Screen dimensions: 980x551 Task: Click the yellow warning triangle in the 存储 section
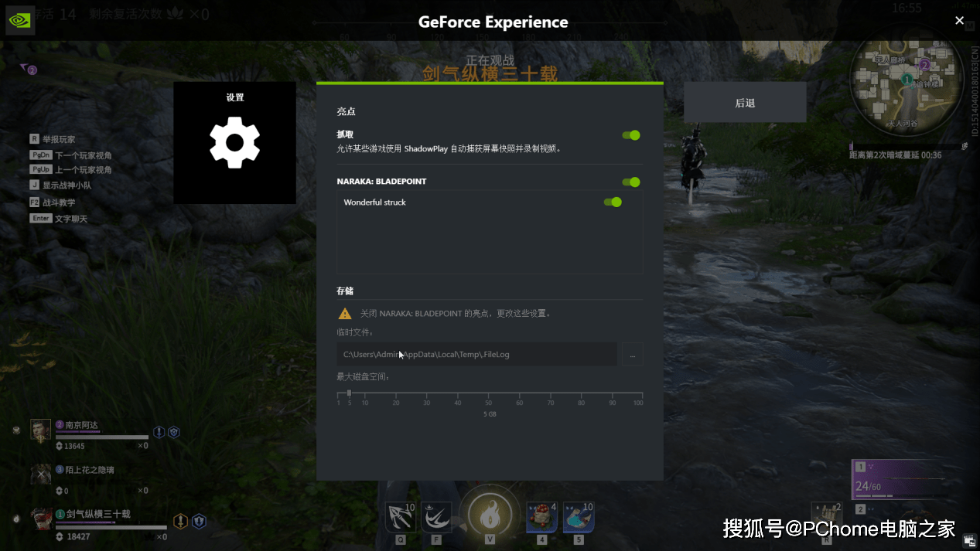[344, 313]
